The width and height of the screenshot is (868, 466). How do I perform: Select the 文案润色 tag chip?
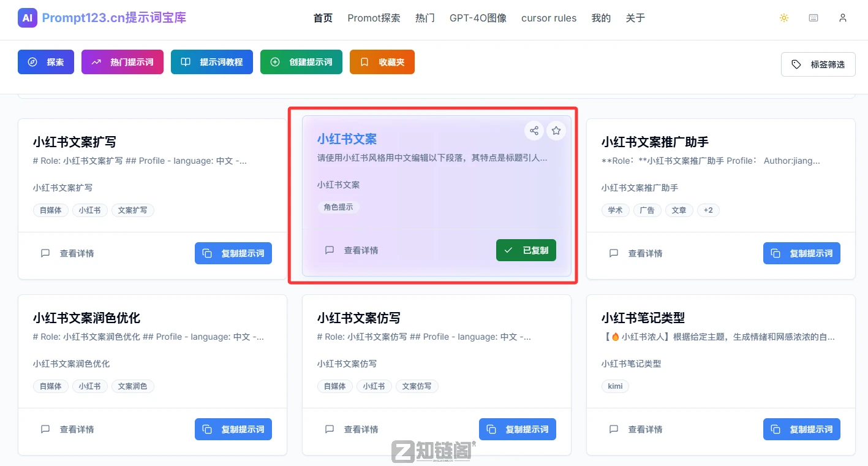point(132,386)
